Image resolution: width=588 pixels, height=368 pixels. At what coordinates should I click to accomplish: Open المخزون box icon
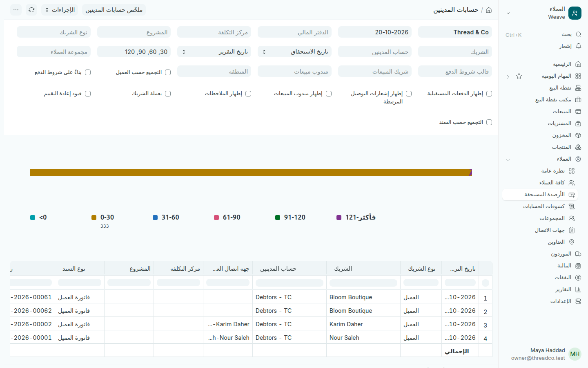click(x=578, y=135)
